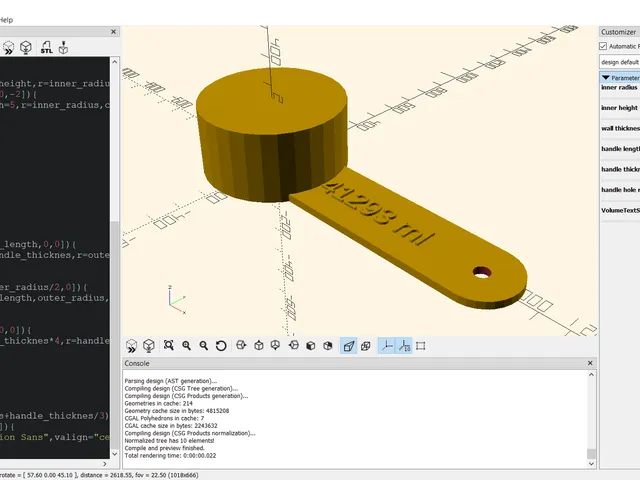Collapse the Parameters section triangle
Image resolution: width=640 pixels, height=480 pixels.
click(x=606, y=78)
